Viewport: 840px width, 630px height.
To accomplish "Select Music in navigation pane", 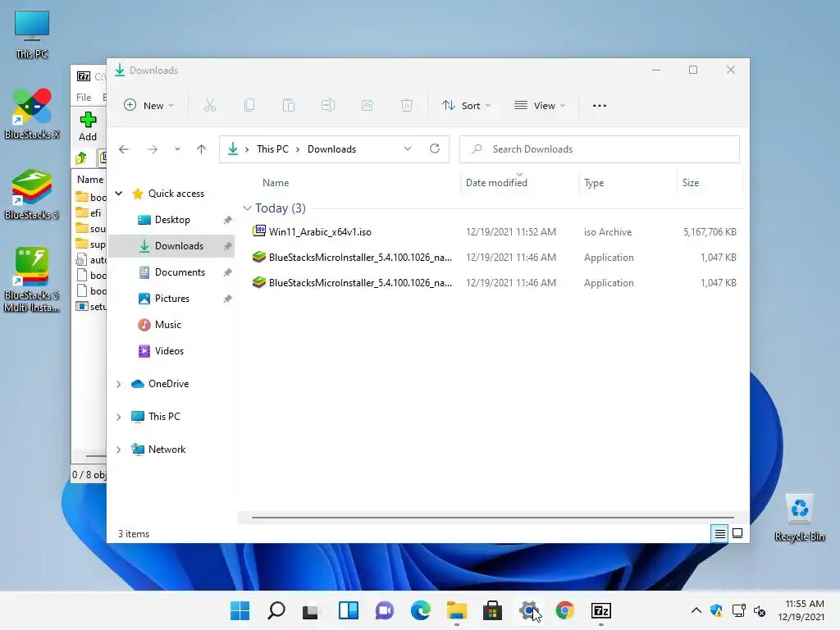I will (171, 325).
